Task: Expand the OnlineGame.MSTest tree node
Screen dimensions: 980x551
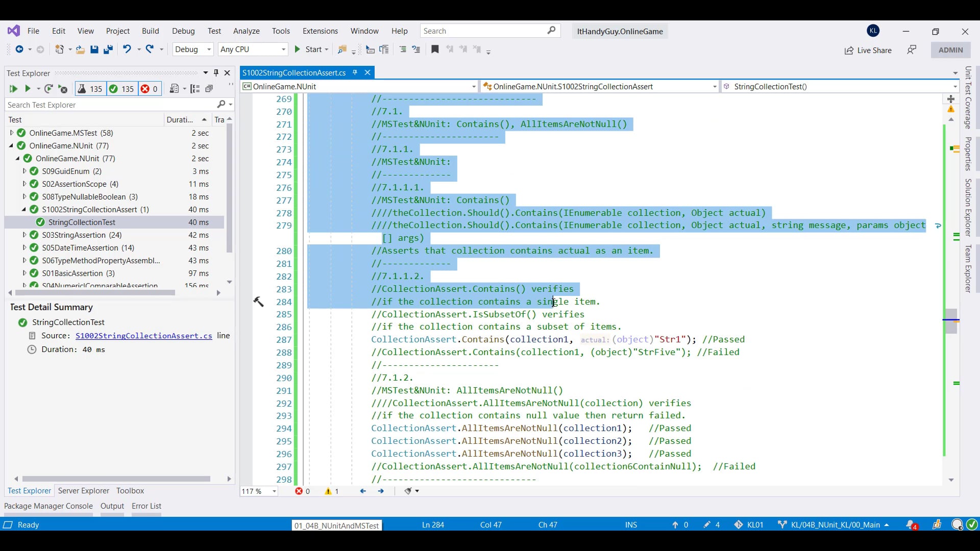Action: click(x=12, y=133)
